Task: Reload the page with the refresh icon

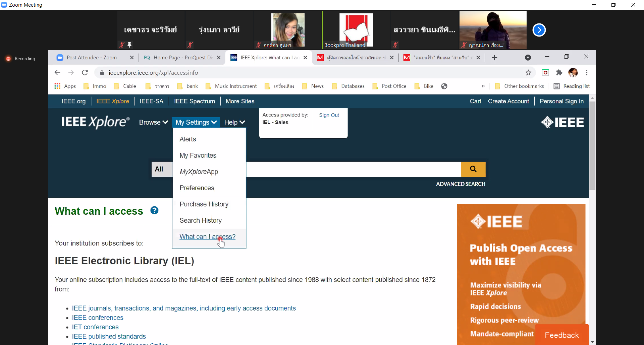Action: pos(85,73)
